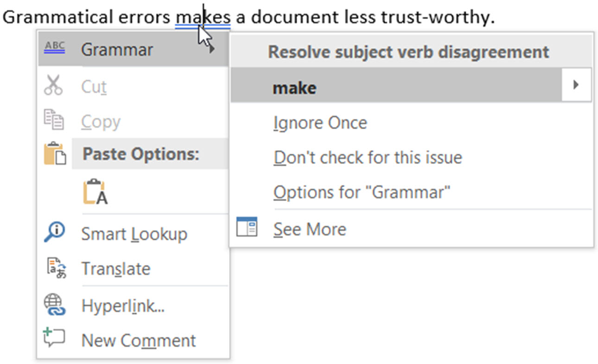The image size is (598, 364).
Task: Open the arrow next to "make"
Action: 576,85
